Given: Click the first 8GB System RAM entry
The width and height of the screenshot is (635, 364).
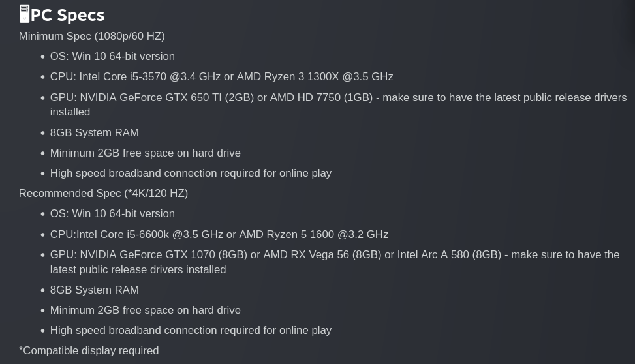Looking at the screenshot, I should pyautogui.click(x=95, y=132).
